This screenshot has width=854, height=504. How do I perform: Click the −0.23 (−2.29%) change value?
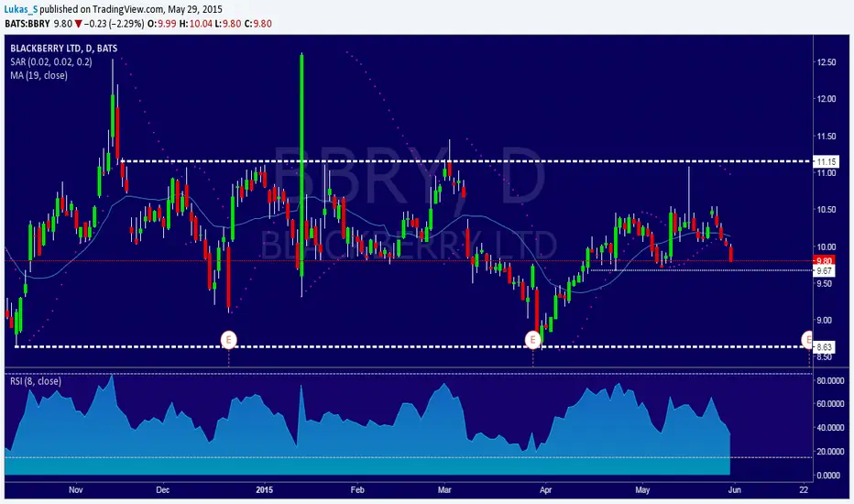pos(115,24)
